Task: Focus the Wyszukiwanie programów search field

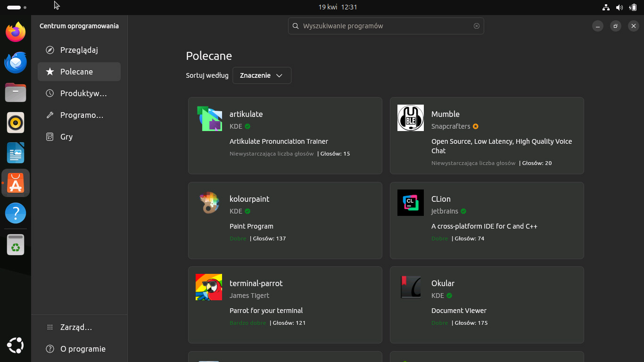Action: (x=386, y=26)
